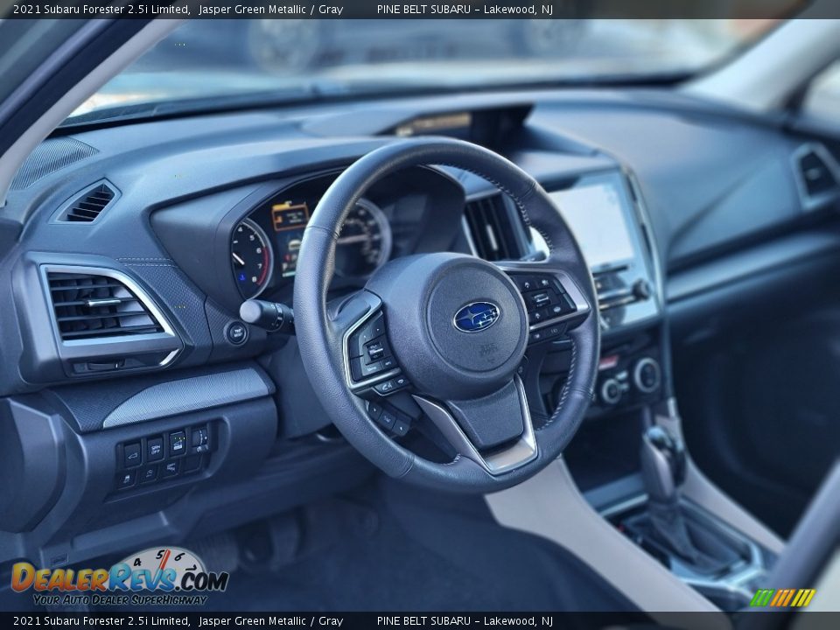Click the tachometer gauge in the cluster
This screenshot has height=630, width=840.
[250, 258]
